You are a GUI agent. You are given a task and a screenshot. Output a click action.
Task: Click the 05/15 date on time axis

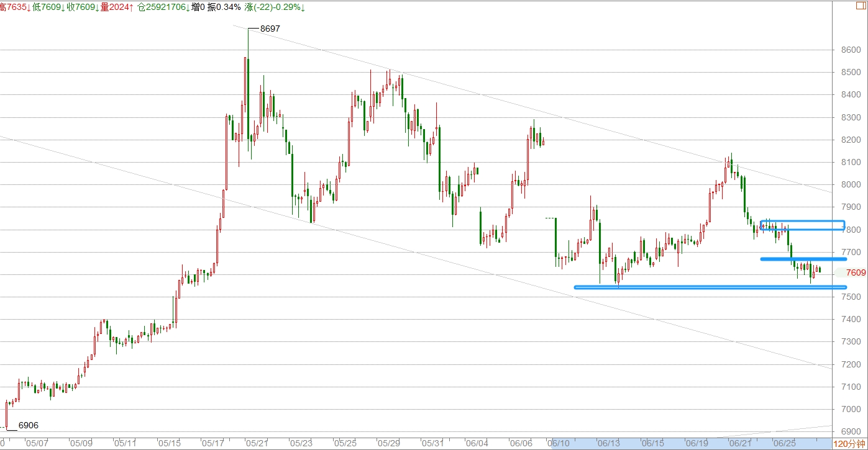click(170, 444)
